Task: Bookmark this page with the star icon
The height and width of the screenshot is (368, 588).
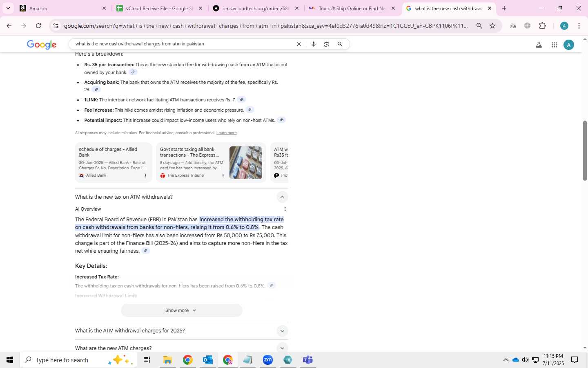Action: 492,26
